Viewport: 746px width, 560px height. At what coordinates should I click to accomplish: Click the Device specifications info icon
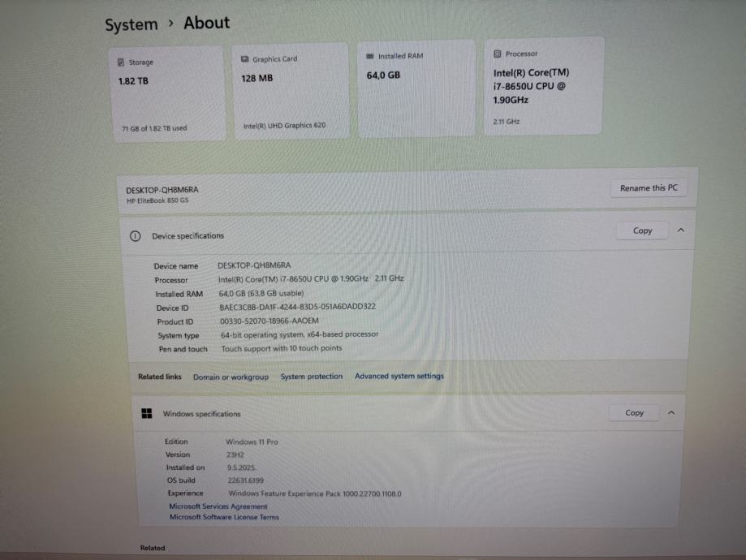pyautogui.click(x=135, y=236)
